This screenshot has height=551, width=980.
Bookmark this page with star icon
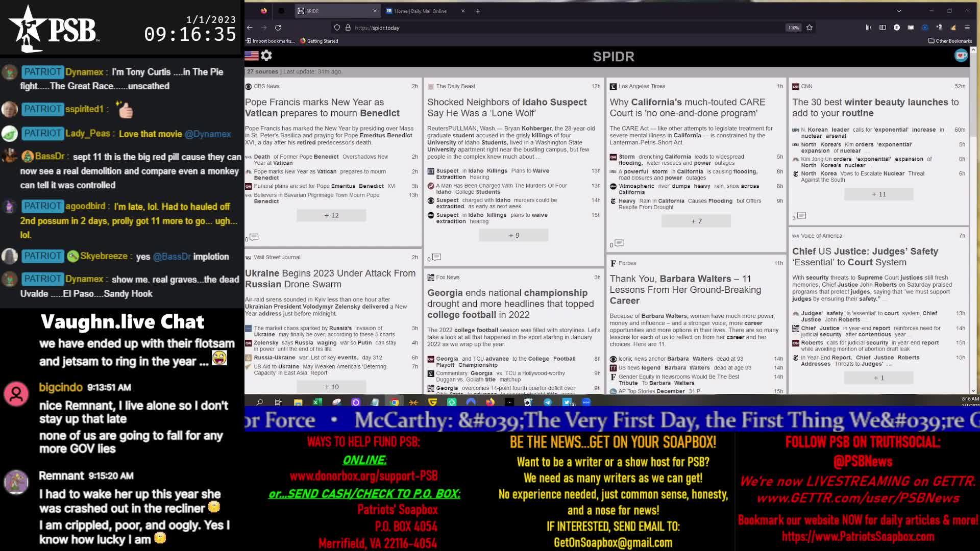[x=810, y=28]
